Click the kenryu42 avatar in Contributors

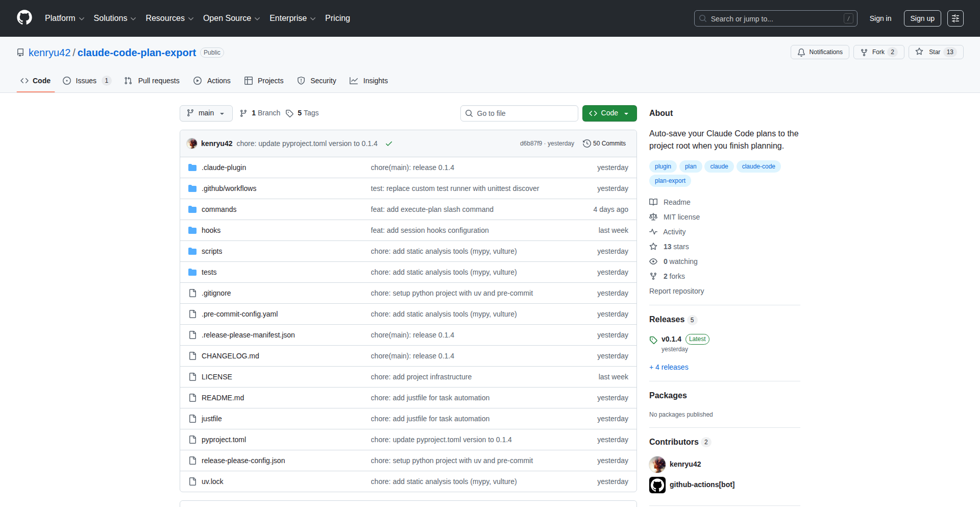pos(657,464)
